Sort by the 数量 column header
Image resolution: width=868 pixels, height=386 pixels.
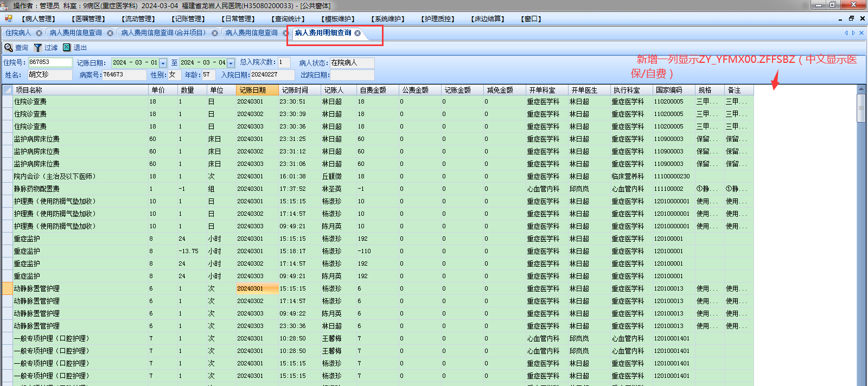[x=193, y=90]
